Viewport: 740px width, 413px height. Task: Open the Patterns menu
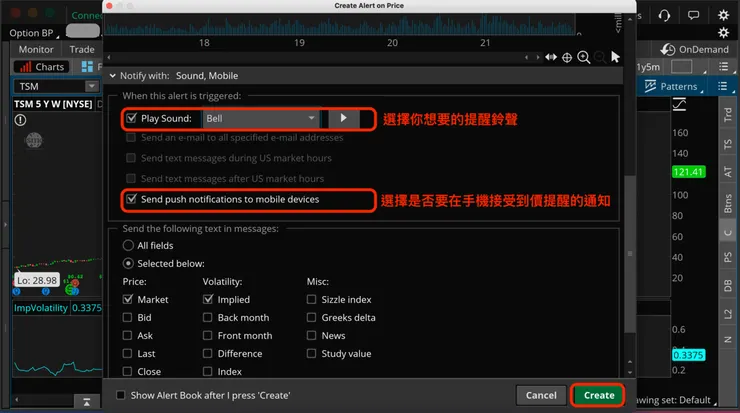[674, 86]
